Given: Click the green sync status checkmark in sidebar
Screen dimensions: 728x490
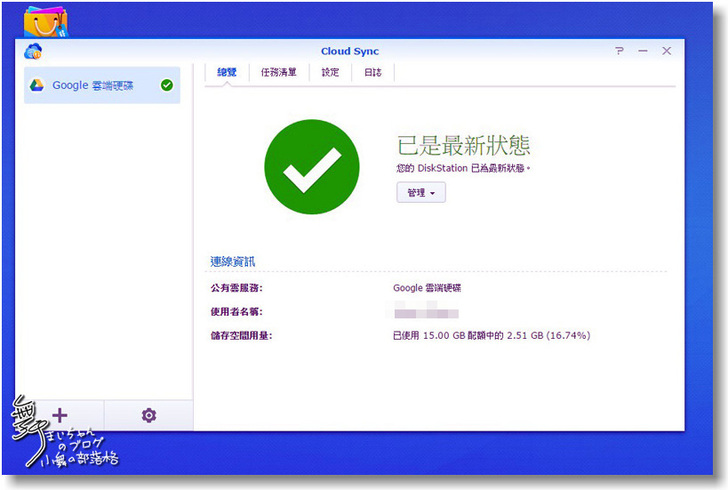Looking at the screenshot, I should tap(167, 85).
